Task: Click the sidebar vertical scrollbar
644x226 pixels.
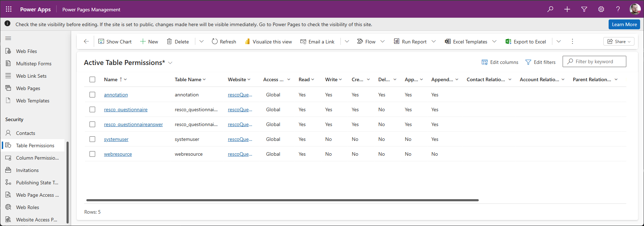Action: click(68, 182)
